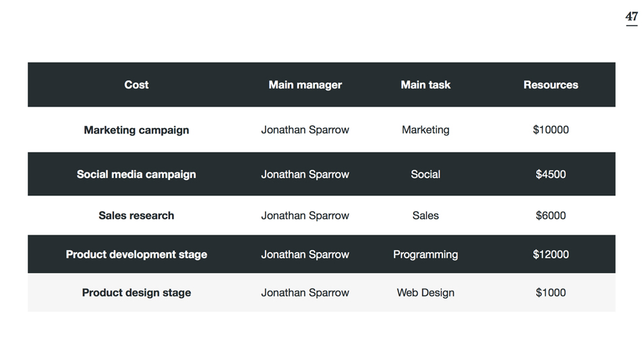Select the Marketing main task cell
The image size is (644, 362).
(426, 130)
